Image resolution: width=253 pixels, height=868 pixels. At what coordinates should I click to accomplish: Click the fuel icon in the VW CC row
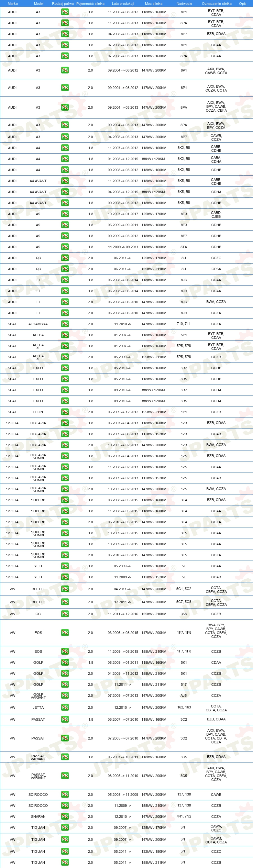tap(65, 614)
